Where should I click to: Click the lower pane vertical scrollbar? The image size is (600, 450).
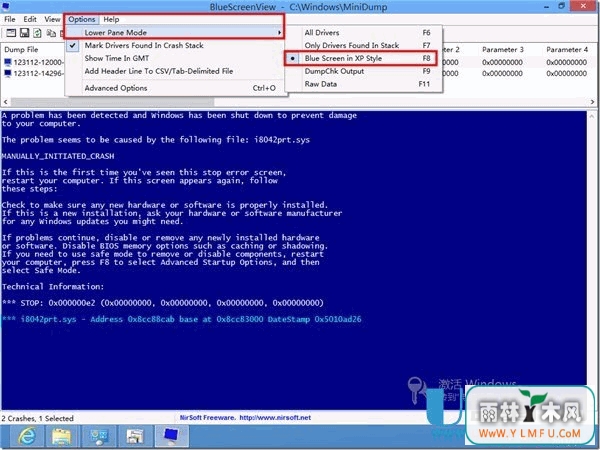[x=593, y=260]
